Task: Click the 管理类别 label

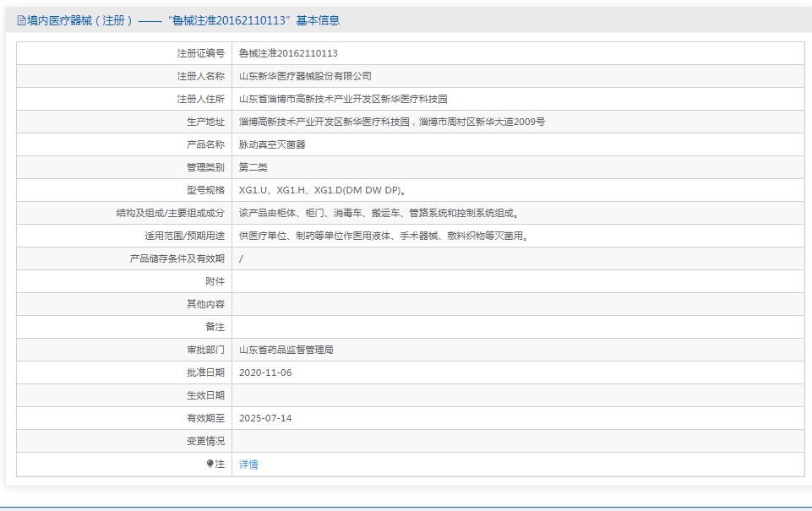Action: 205,167
